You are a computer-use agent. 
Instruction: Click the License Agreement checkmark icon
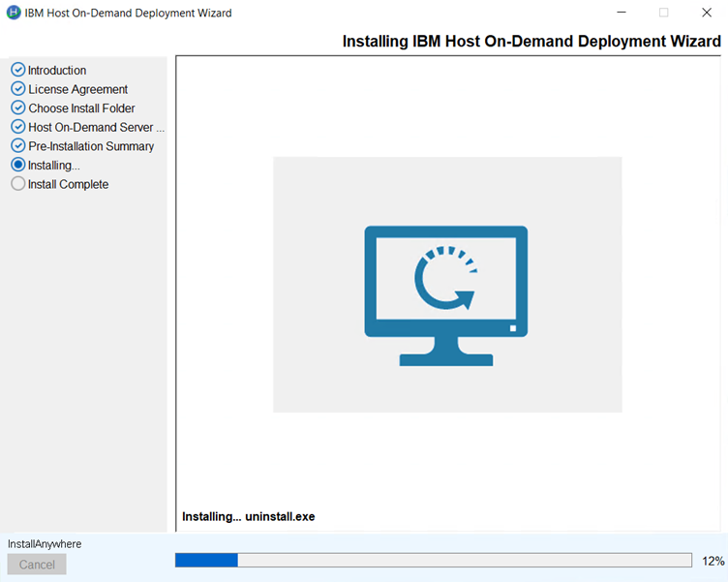17,89
